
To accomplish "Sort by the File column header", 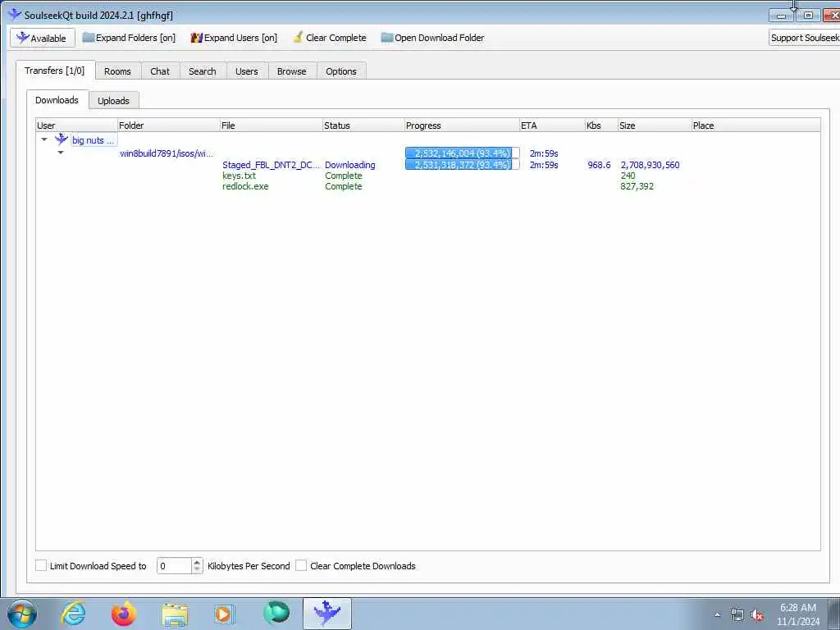I will [x=271, y=126].
